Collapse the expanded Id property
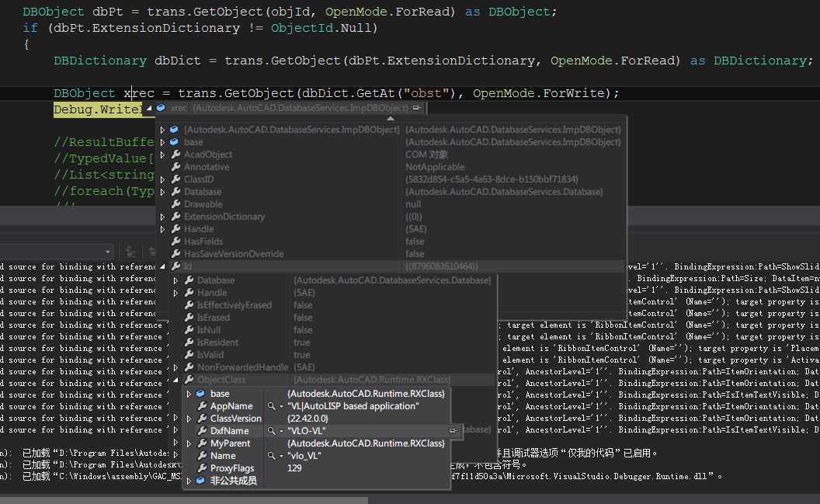The height and width of the screenshot is (504, 820). coord(162,266)
